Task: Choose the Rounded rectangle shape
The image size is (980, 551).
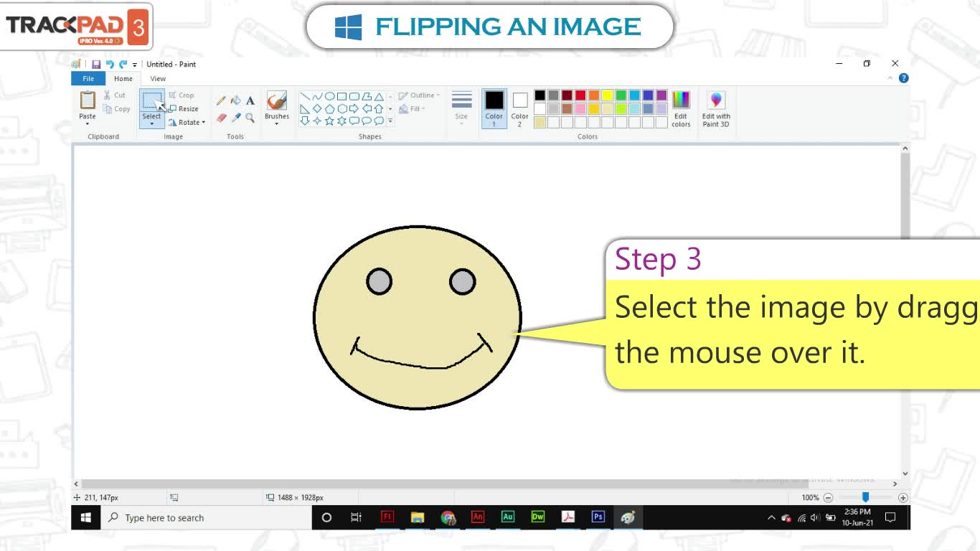Action: tap(354, 96)
